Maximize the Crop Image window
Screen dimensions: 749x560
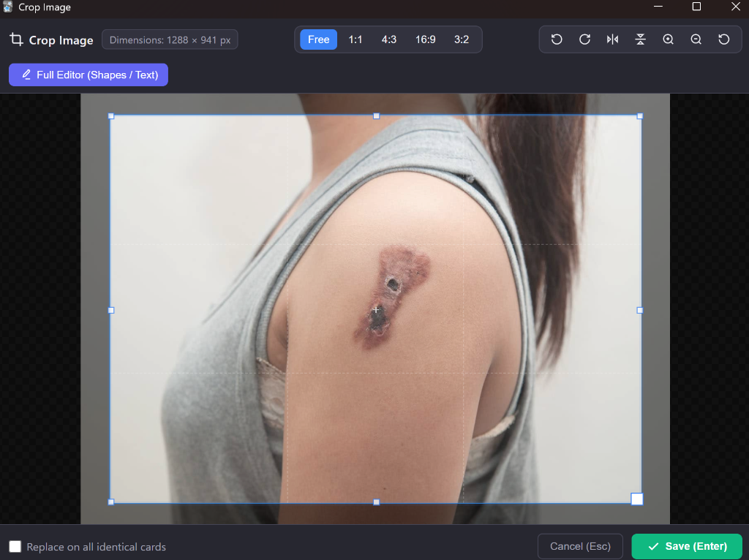click(696, 7)
